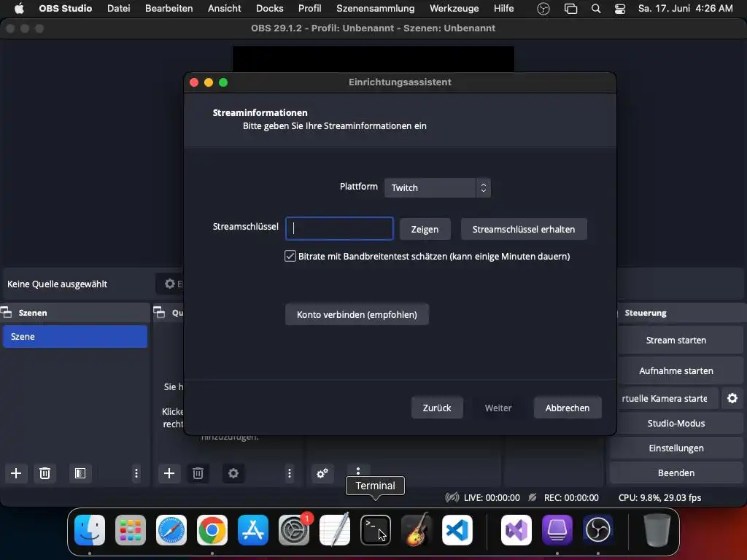This screenshot has height=560, width=747.
Task: Open the Profil menu
Action: pyautogui.click(x=309, y=9)
